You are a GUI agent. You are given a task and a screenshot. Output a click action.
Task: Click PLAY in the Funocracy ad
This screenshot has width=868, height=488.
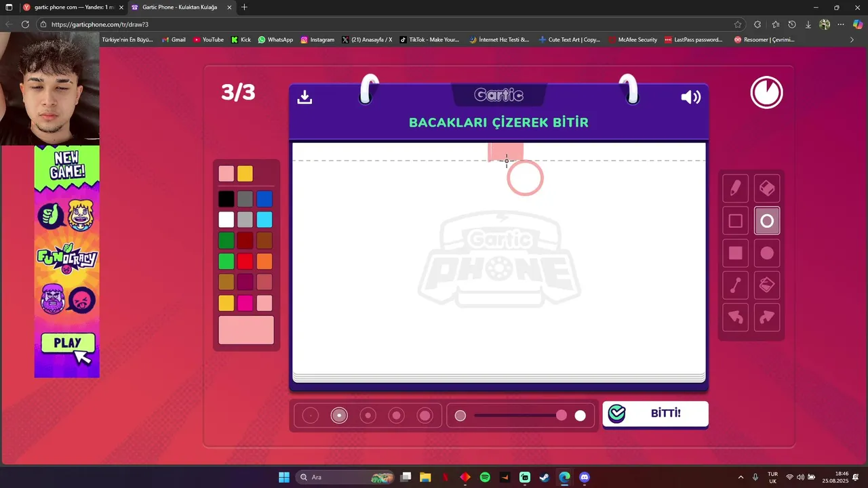click(67, 343)
